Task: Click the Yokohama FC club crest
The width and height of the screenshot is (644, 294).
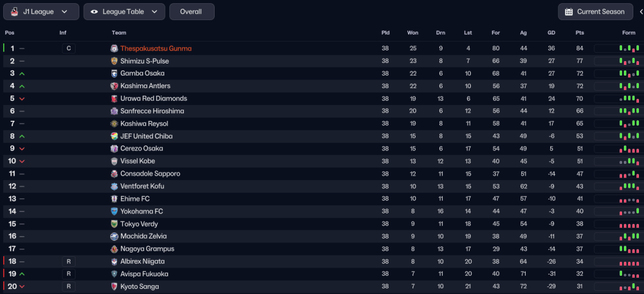Action: click(x=114, y=212)
